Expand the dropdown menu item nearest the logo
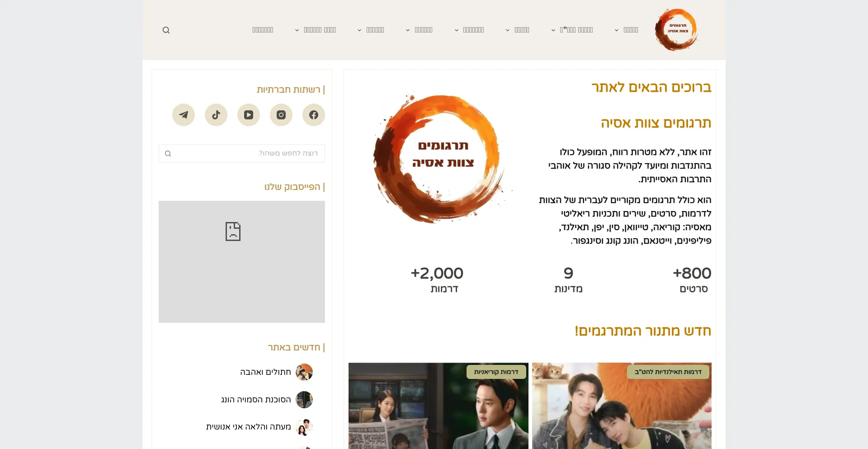 (x=626, y=30)
